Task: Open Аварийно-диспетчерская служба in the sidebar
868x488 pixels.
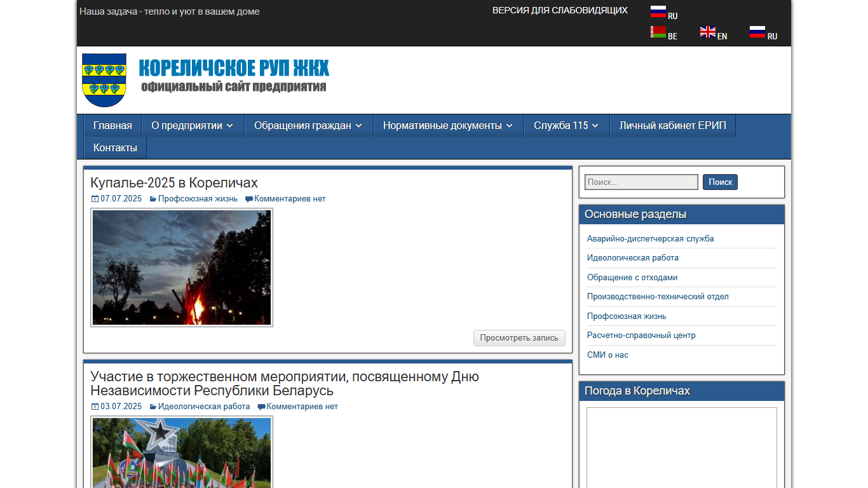Action: click(651, 239)
